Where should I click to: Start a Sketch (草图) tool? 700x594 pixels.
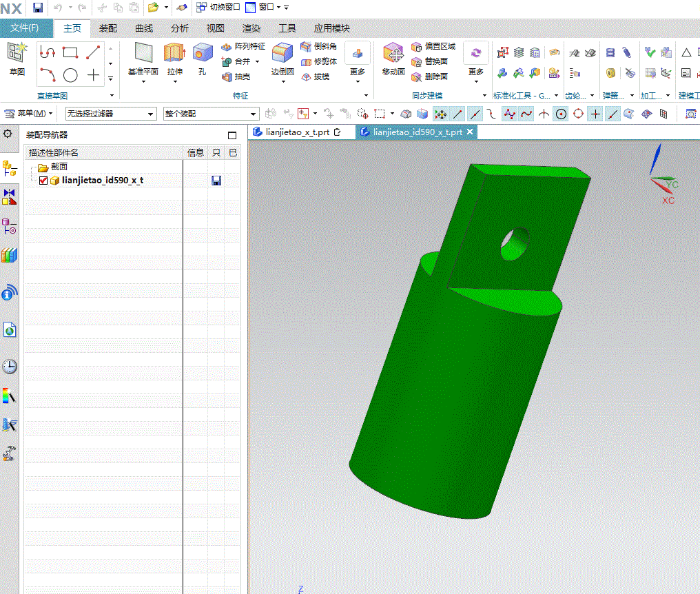[17, 59]
